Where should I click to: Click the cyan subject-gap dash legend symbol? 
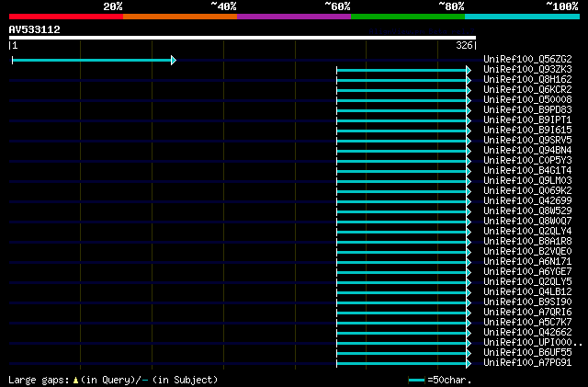click(x=145, y=381)
